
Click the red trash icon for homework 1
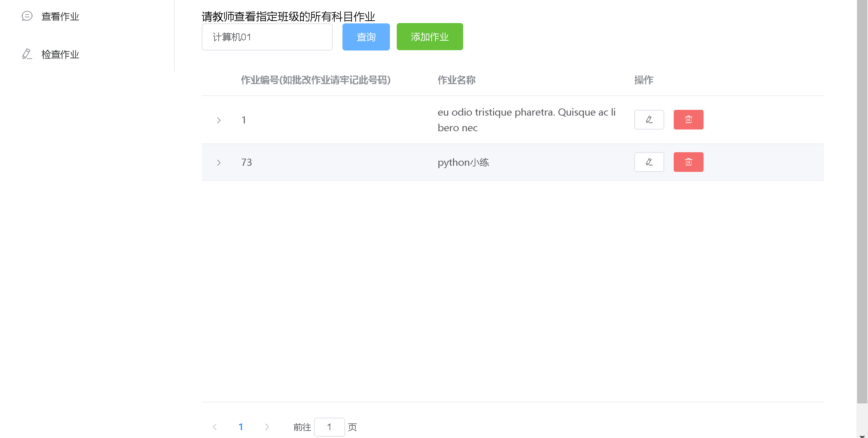click(x=688, y=120)
